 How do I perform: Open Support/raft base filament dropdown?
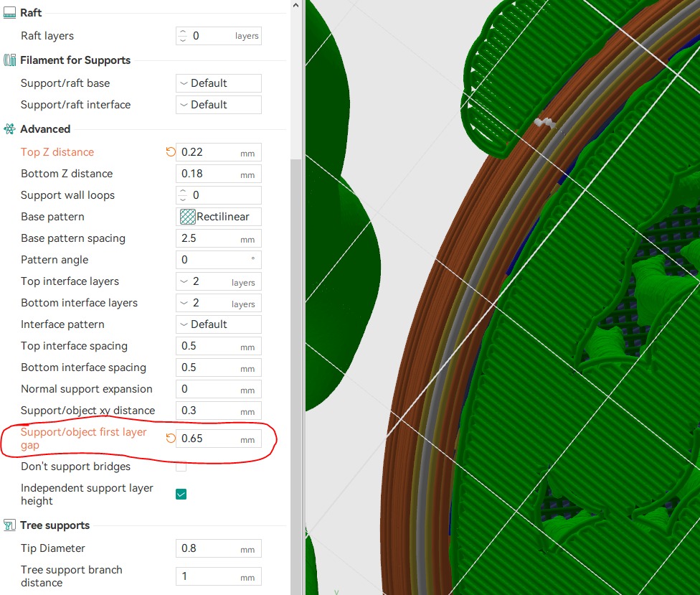click(218, 83)
